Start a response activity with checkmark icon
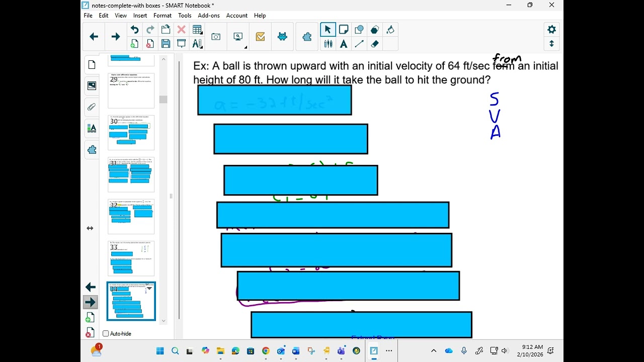644x362 pixels. pos(260,37)
